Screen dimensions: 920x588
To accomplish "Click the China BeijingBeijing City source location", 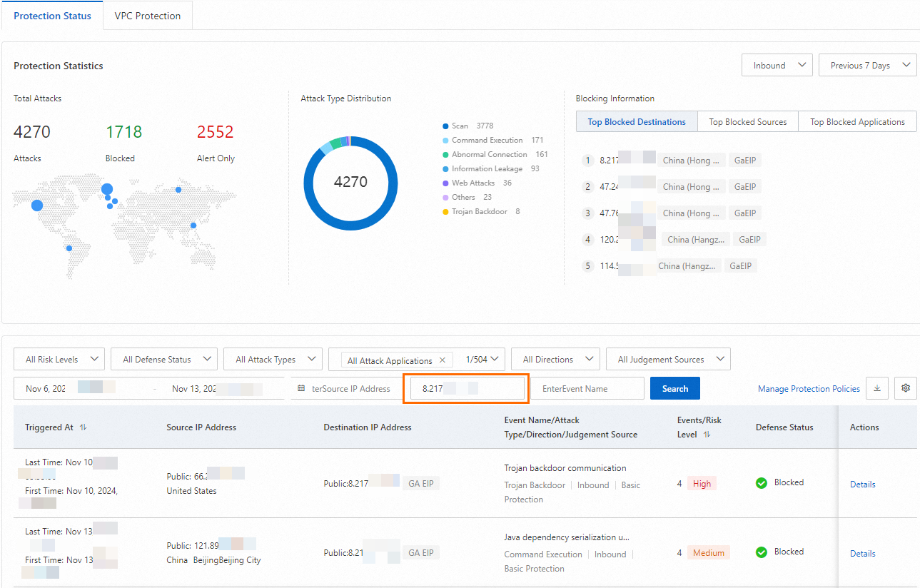I will tap(214, 560).
